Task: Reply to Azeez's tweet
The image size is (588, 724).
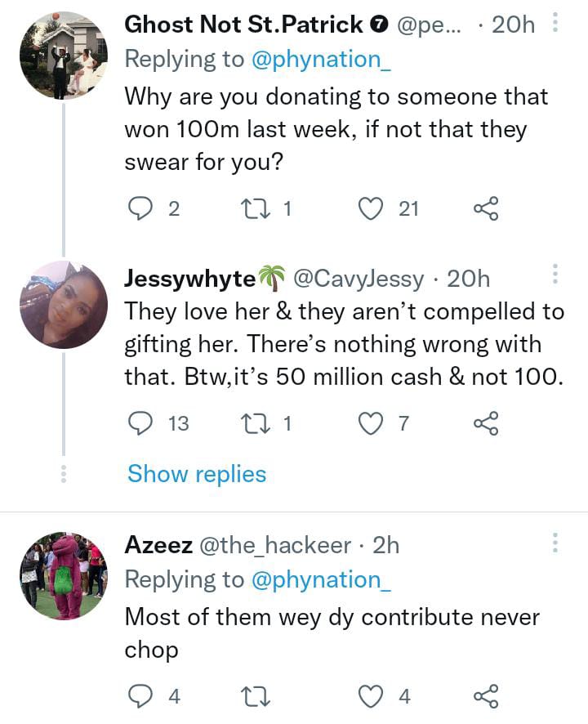Action: click(x=142, y=696)
